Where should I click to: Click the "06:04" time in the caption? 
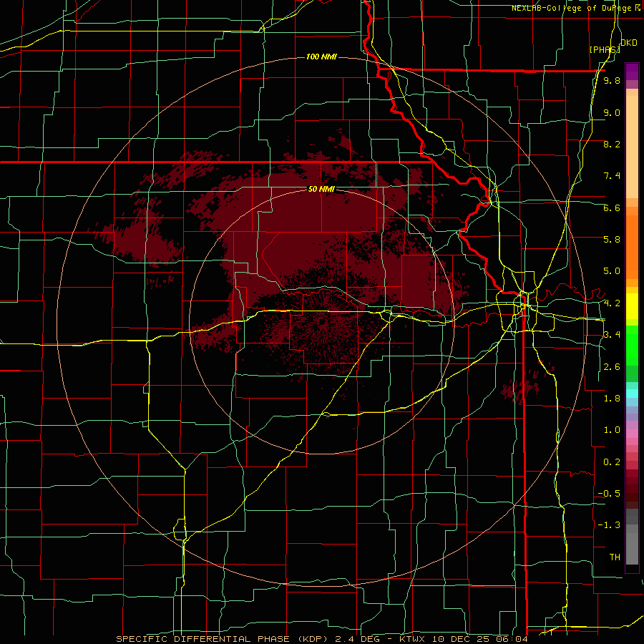513,639
